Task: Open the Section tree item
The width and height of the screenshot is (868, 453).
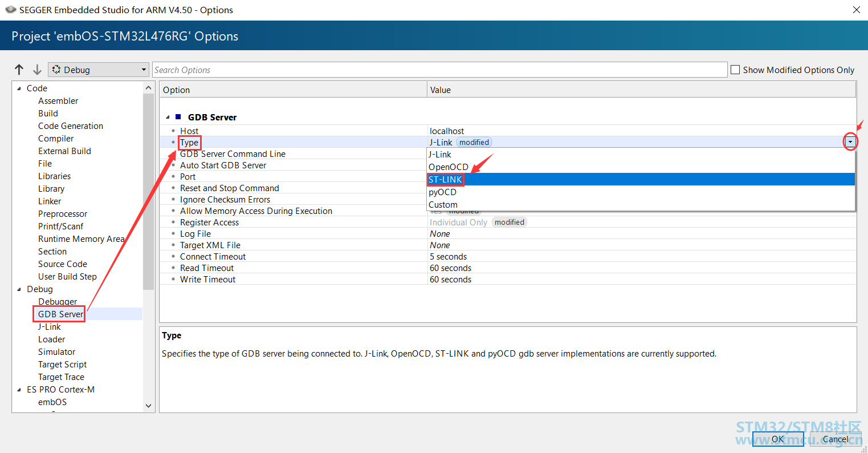Action: pyautogui.click(x=52, y=252)
